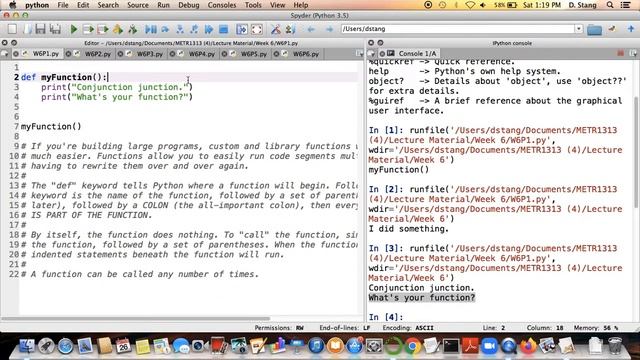Screen dimensions: 640x360
Task: Open the View menu
Action: pyautogui.click(x=278, y=5)
